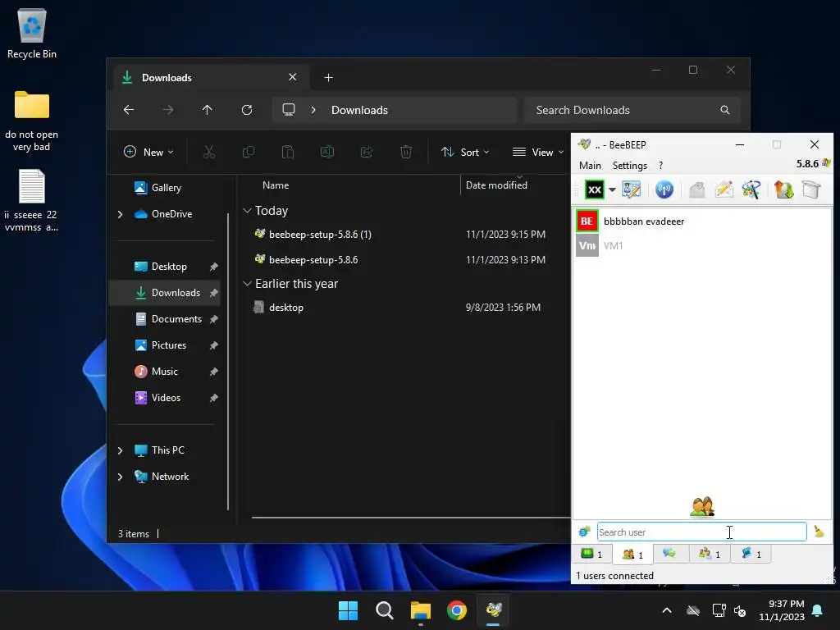Click the Search magnifier on the taskbar

pyautogui.click(x=384, y=610)
